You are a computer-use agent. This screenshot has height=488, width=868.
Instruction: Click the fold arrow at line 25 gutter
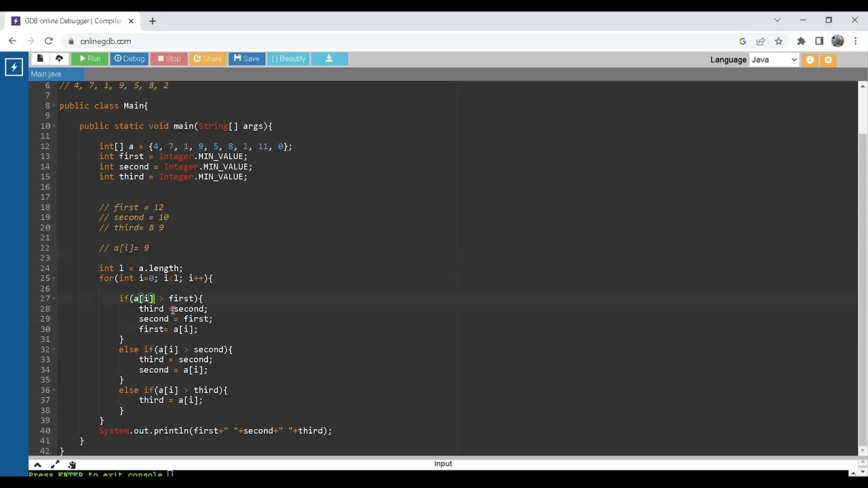[54, 279]
